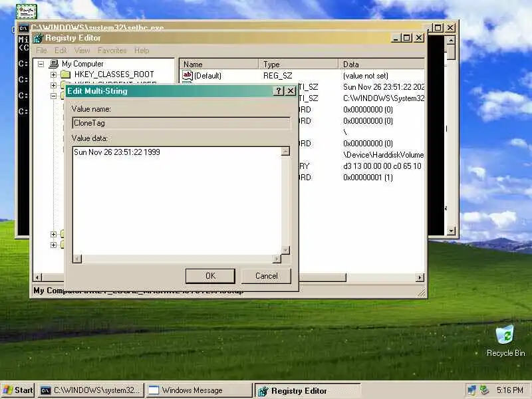The image size is (532, 399).
Task: Collapse the My Computer tree node
Action: pyautogui.click(x=41, y=64)
